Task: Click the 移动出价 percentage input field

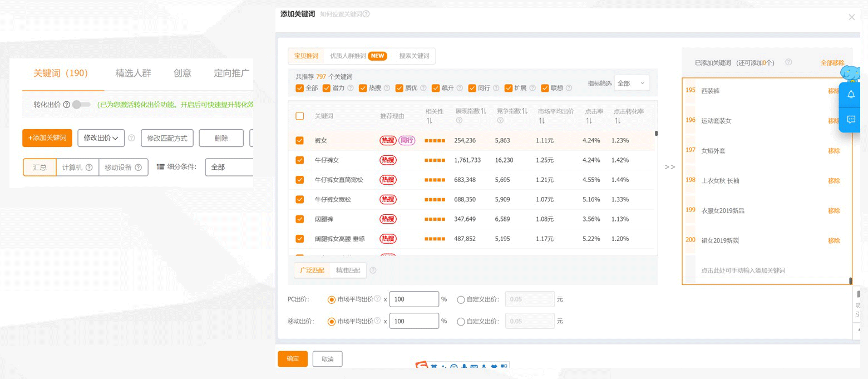Action: [414, 321]
